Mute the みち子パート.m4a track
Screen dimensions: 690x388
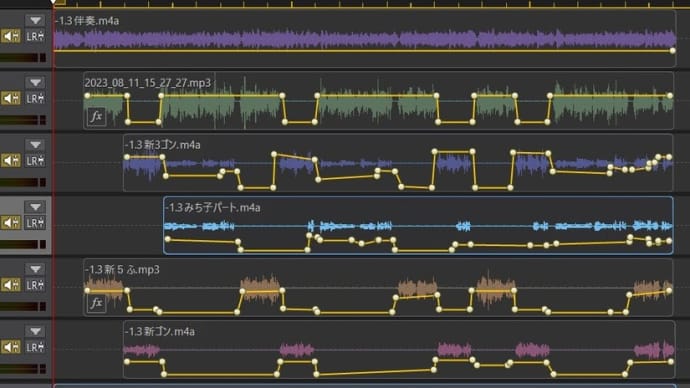[x=11, y=223]
